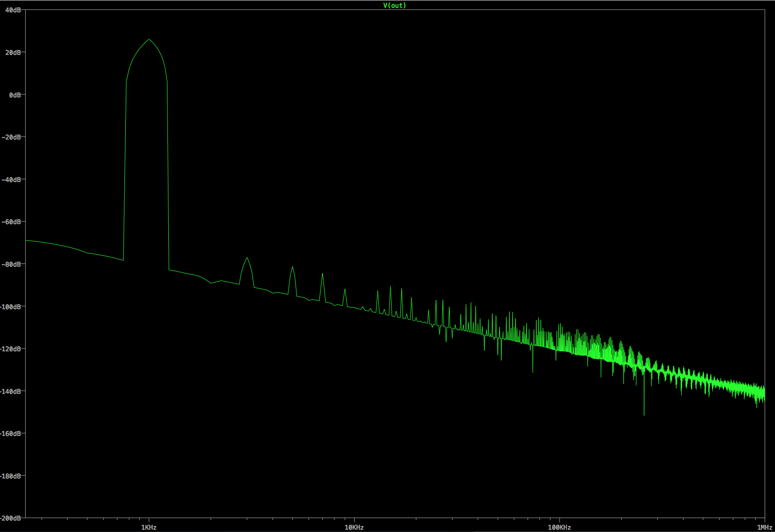Click the V(out) trace label
775x532 pixels.
coord(394,5)
